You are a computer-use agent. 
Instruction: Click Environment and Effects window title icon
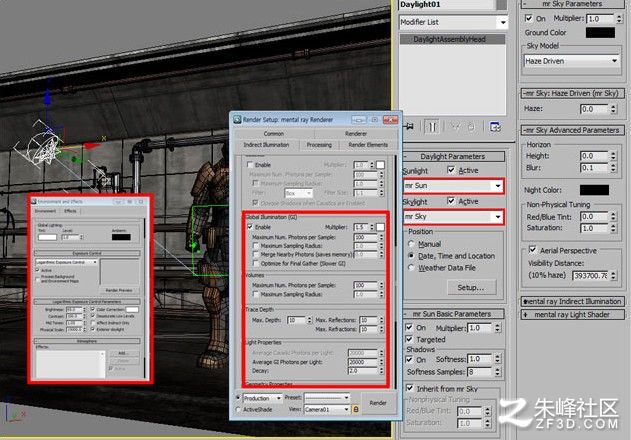click(34, 201)
